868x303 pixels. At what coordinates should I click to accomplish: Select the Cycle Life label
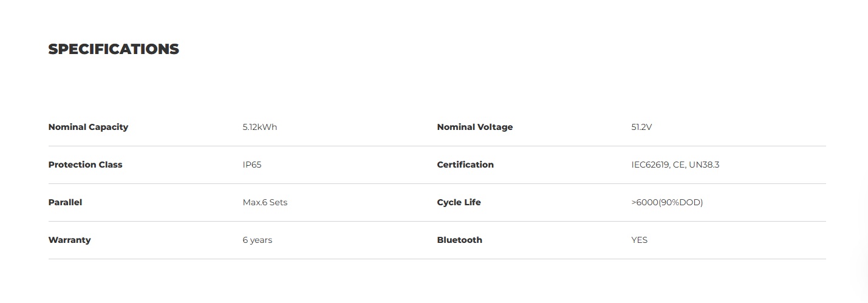pos(459,202)
